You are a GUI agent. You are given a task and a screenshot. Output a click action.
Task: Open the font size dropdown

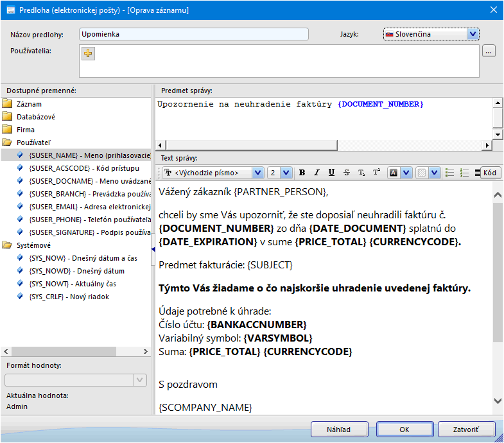286,173
